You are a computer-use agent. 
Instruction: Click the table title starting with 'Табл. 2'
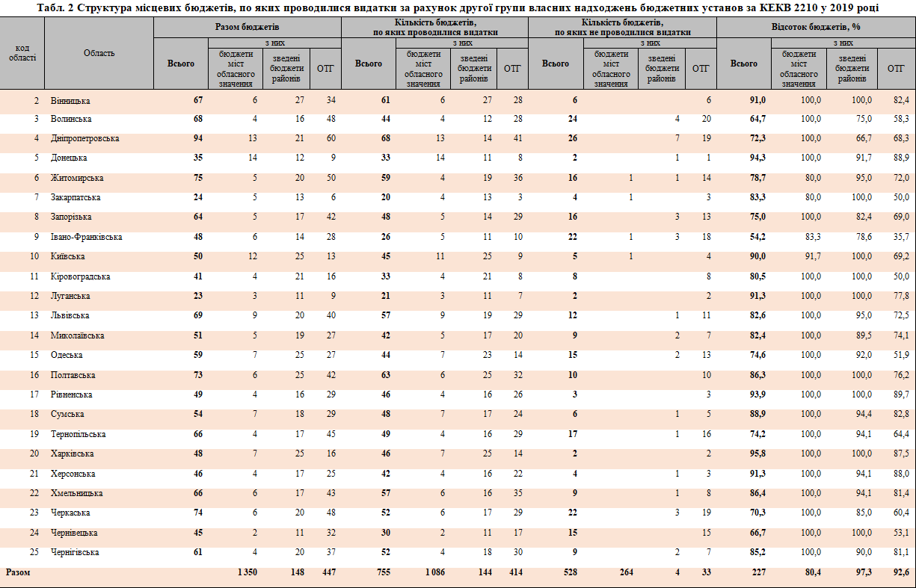pos(458,7)
